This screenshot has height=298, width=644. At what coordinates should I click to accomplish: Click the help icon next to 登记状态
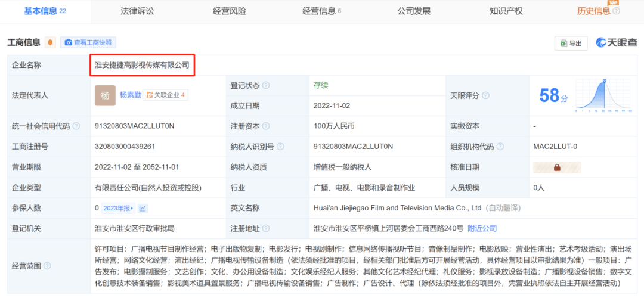[266, 86]
